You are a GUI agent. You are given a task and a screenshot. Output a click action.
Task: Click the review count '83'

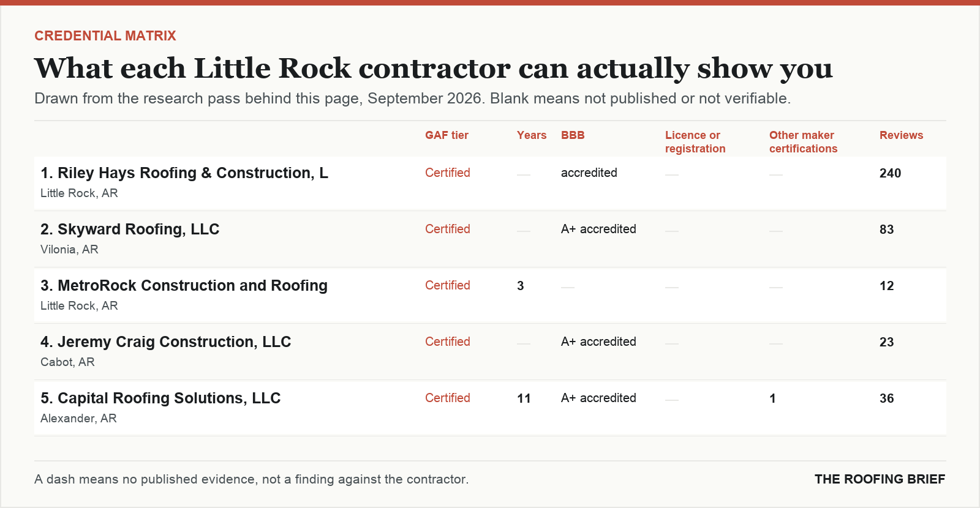coord(887,230)
